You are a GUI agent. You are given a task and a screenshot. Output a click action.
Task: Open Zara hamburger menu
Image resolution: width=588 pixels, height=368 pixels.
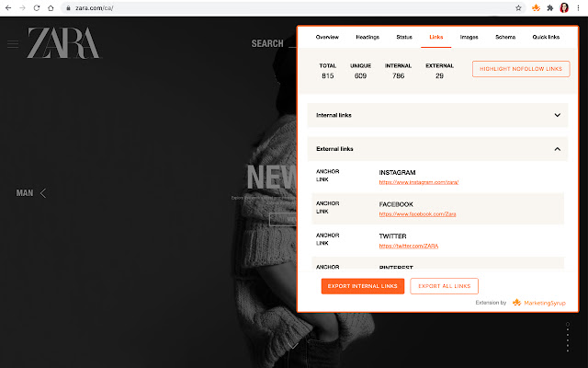click(x=13, y=44)
